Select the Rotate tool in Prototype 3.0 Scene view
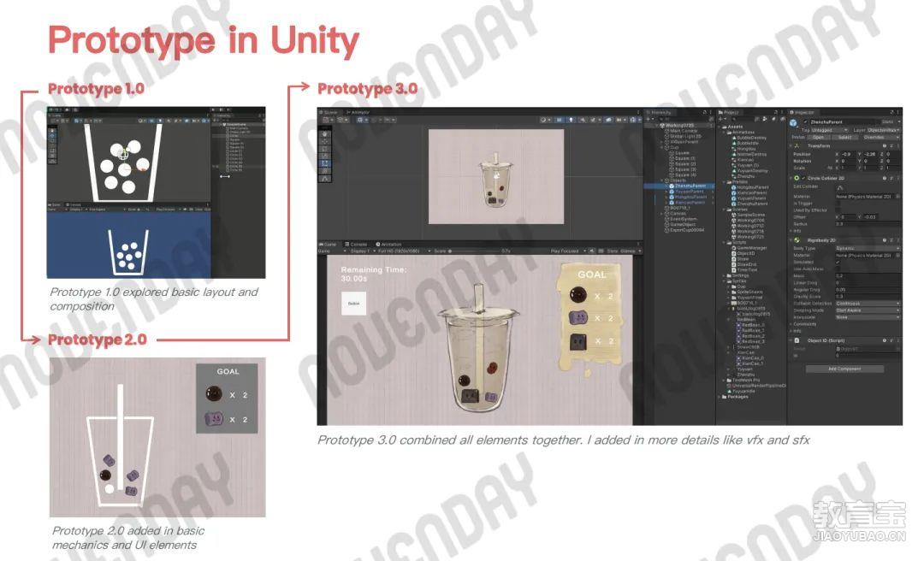Screen dimensions: 924x561 [325, 149]
